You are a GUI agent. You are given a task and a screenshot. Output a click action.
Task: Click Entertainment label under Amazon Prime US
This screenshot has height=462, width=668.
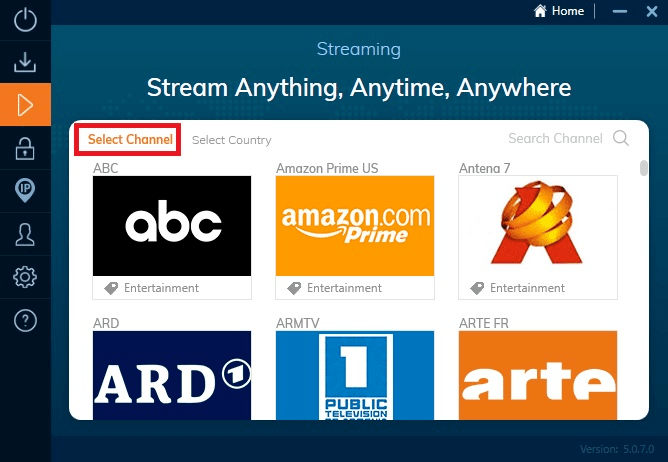344,288
